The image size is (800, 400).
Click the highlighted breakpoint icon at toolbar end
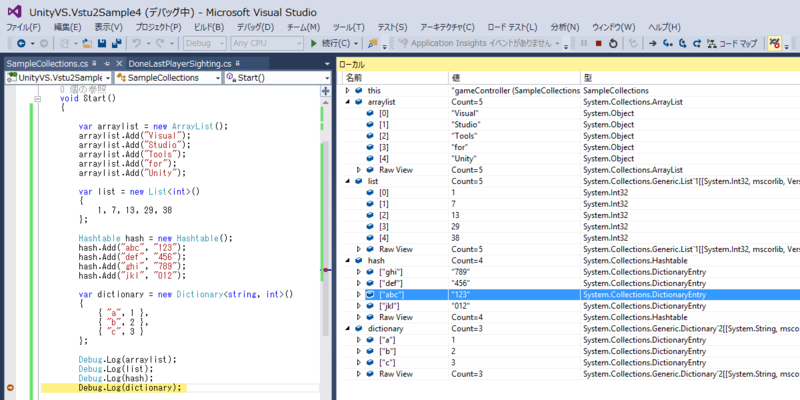click(774, 44)
